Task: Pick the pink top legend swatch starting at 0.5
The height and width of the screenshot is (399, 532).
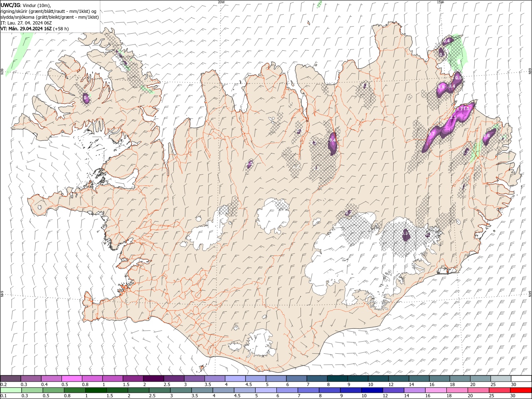Action: (71, 379)
